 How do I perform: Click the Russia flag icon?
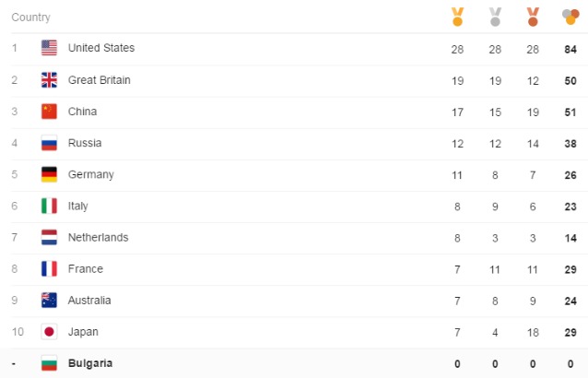(x=50, y=143)
